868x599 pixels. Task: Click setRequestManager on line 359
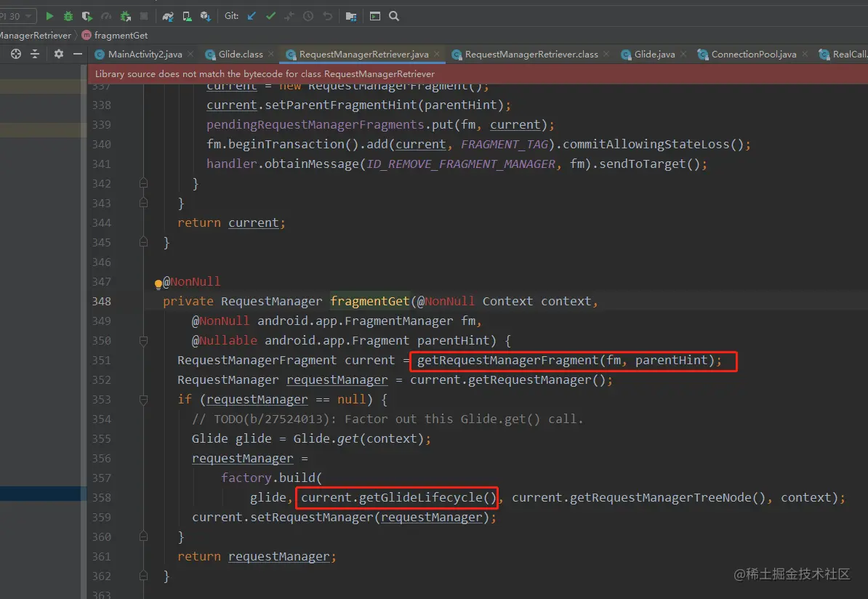312,517
